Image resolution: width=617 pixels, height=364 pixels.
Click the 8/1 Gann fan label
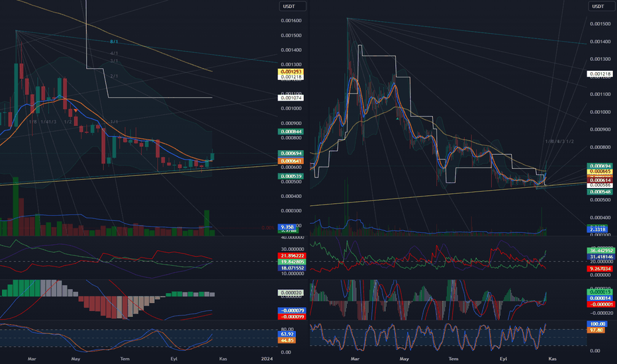pyautogui.click(x=114, y=42)
